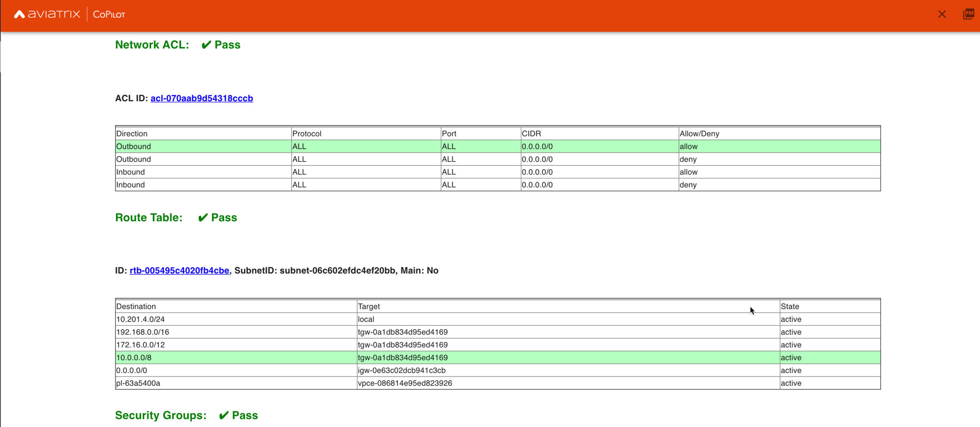Click the CoPilot title text
Viewport: 980px width, 427px height.
(x=109, y=14)
